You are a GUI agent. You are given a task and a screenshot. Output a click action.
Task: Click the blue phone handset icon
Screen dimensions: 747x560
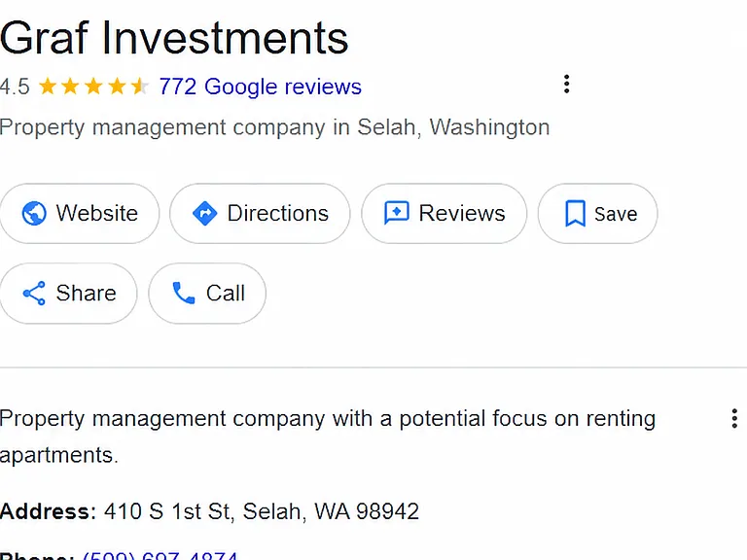point(184,293)
